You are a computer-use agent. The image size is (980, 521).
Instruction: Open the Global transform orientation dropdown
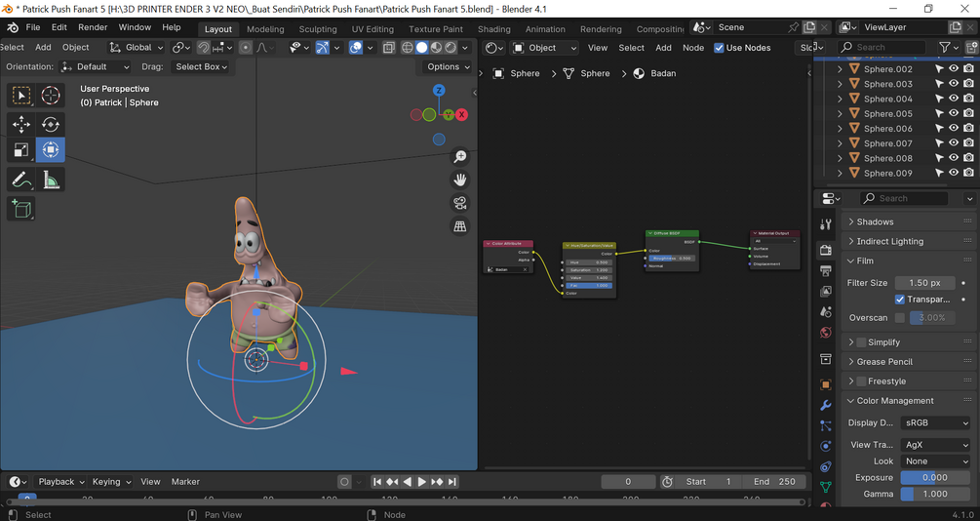click(x=136, y=48)
